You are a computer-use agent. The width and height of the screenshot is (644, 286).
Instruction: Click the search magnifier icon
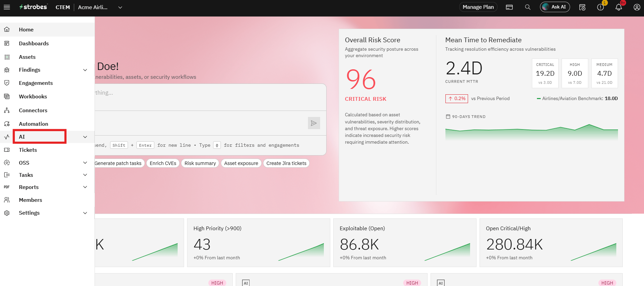click(527, 7)
